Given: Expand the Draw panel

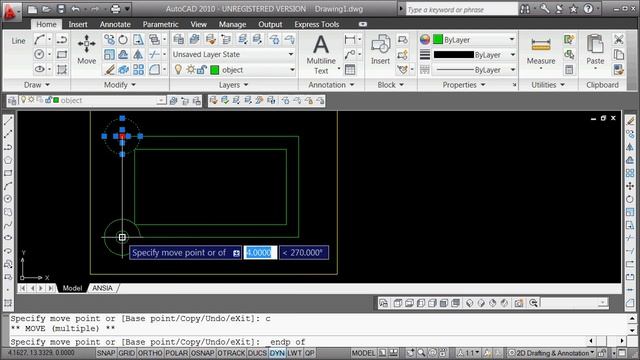Looking at the screenshot, I should pyautogui.click(x=37, y=85).
